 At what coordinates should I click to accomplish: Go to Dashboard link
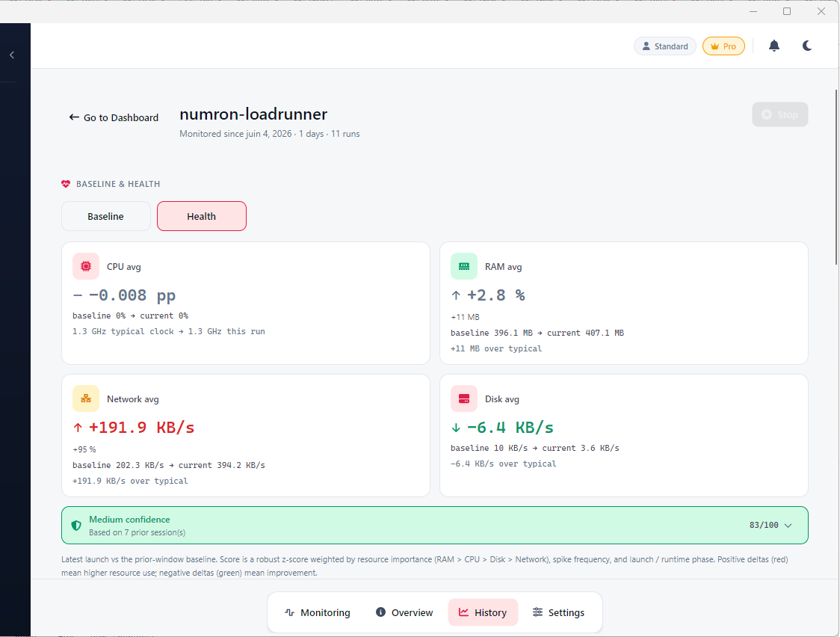(114, 117)
